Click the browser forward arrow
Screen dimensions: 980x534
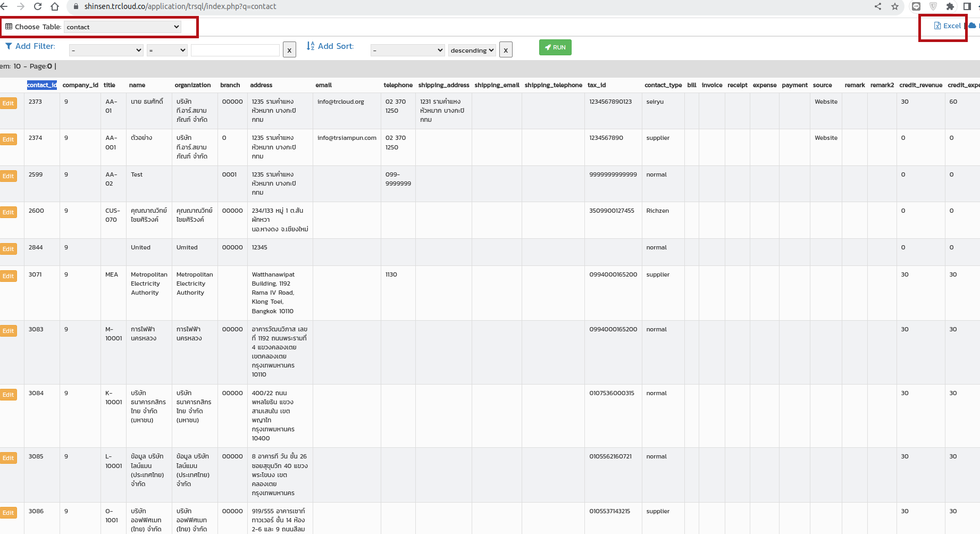(21, 6)
